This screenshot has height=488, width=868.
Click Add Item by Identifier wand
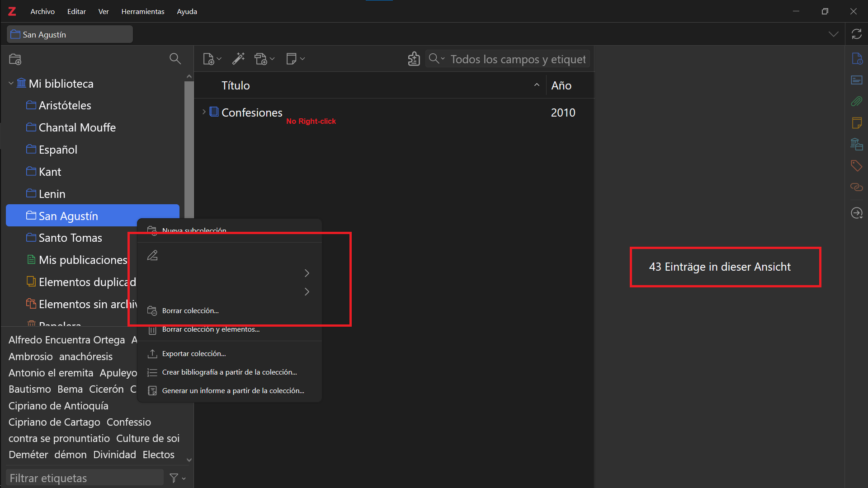click(x=238, y=58)
